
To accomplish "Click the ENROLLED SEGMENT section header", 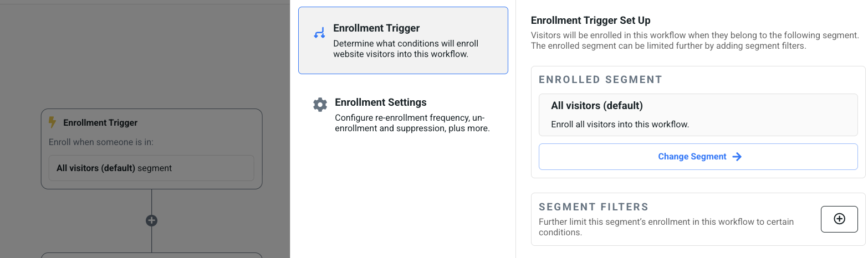I will (x=601, y=80).
